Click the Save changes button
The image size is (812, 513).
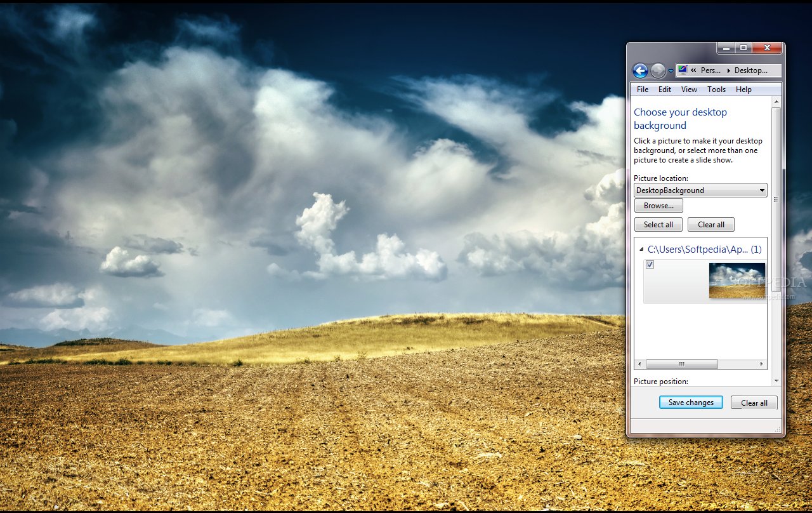pyautogui.click(x=691, y=403)
